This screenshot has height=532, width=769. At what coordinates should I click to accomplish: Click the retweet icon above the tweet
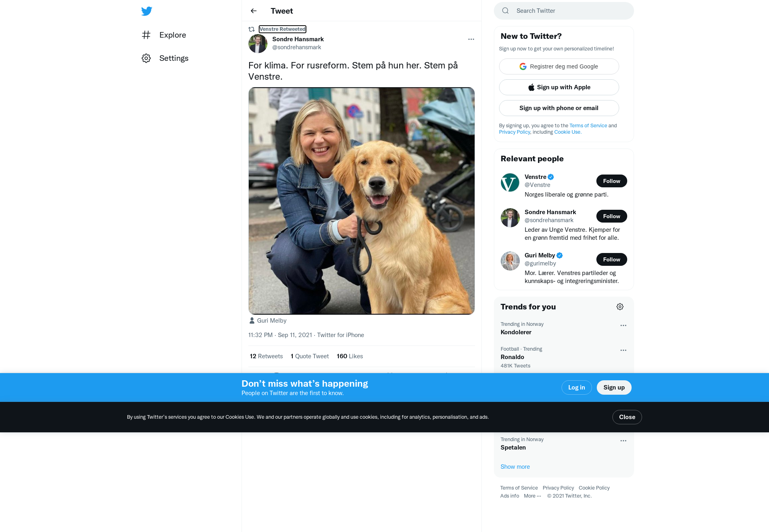252,29
